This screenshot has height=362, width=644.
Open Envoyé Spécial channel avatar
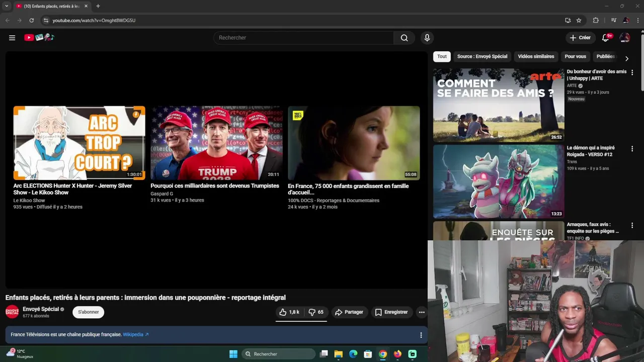tap(12, 312)
